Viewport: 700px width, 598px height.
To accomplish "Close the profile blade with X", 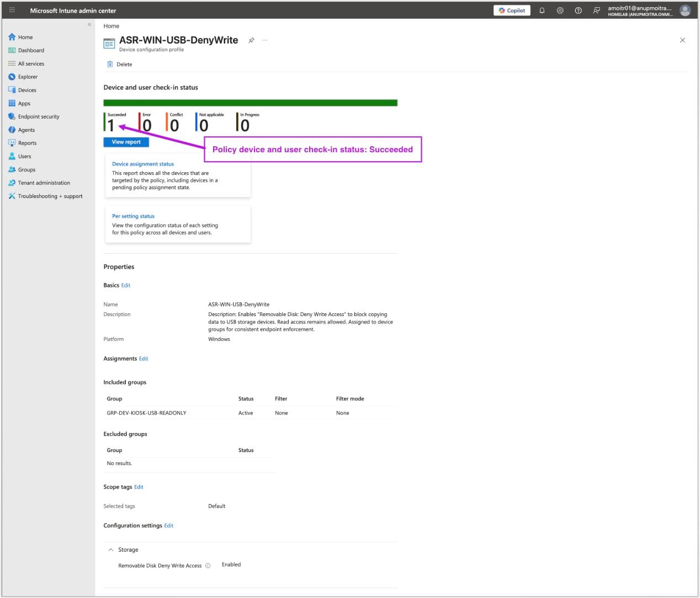I will coord(682,40).
